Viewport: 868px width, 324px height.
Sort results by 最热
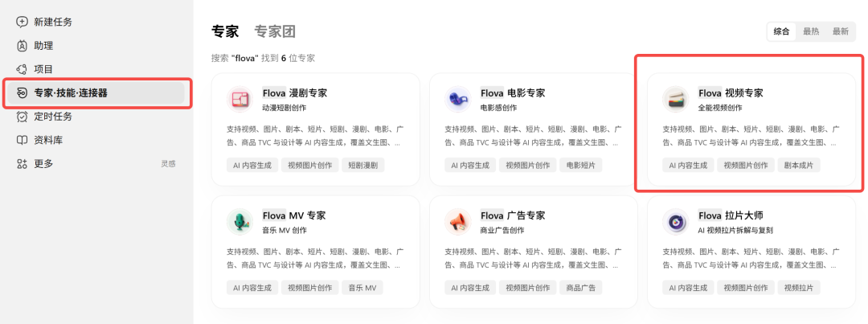click(811, 31)
